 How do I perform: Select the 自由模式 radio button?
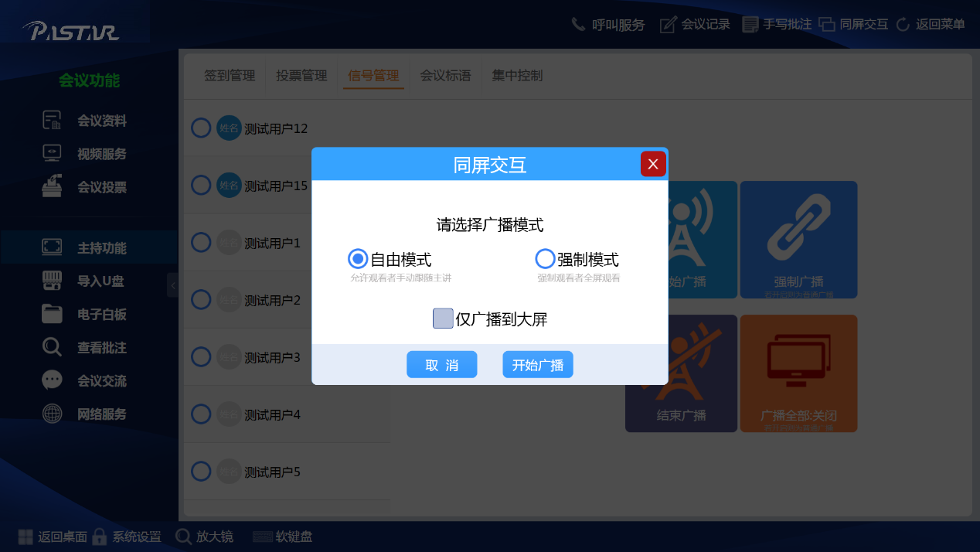coord(357,259)
